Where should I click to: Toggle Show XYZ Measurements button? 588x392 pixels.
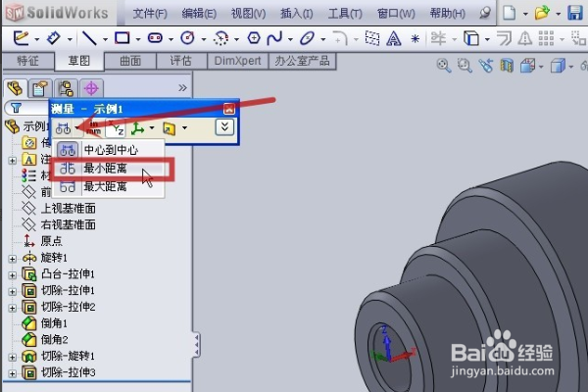[x=116, y=128]
